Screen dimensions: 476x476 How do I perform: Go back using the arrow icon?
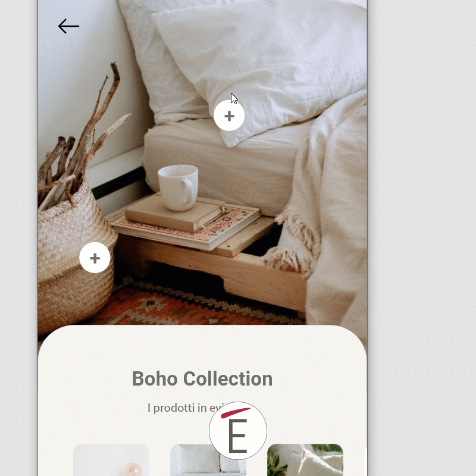pos(68,26)
